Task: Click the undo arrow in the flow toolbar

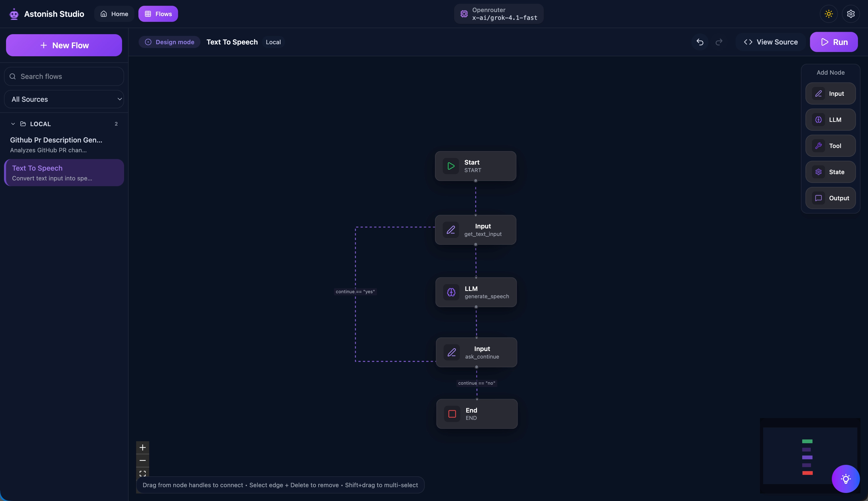Action: pos(700,42)
